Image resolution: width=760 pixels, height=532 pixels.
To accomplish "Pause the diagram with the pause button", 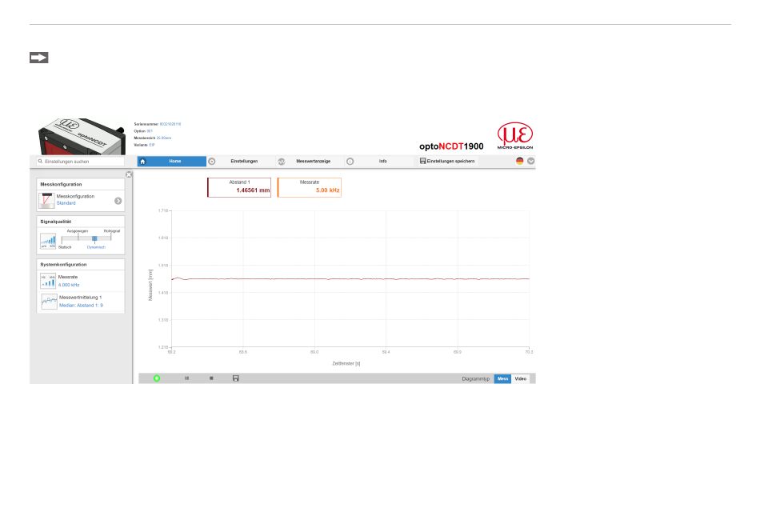I will click(186, 378).
